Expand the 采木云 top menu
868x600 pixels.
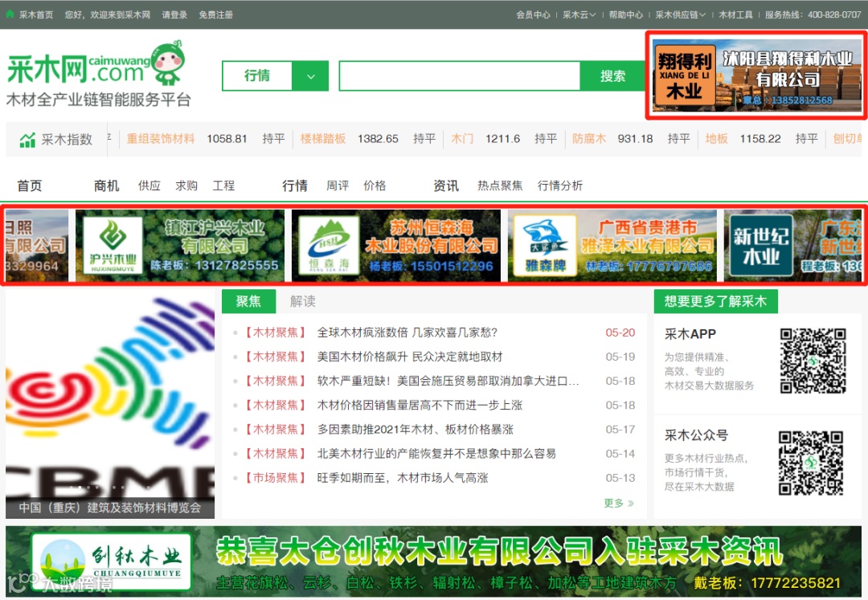point(579,15)
